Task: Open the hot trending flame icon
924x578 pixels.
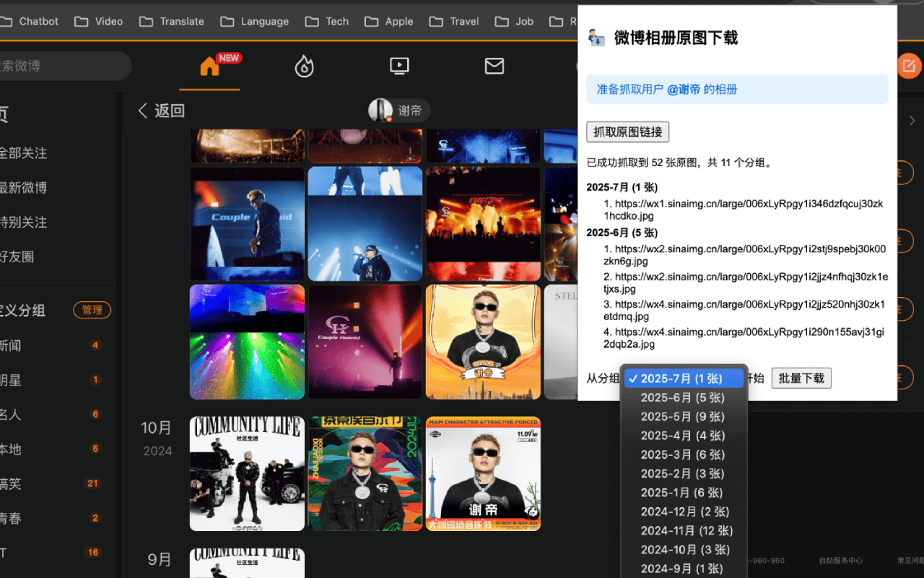Action: pos(304,66)
